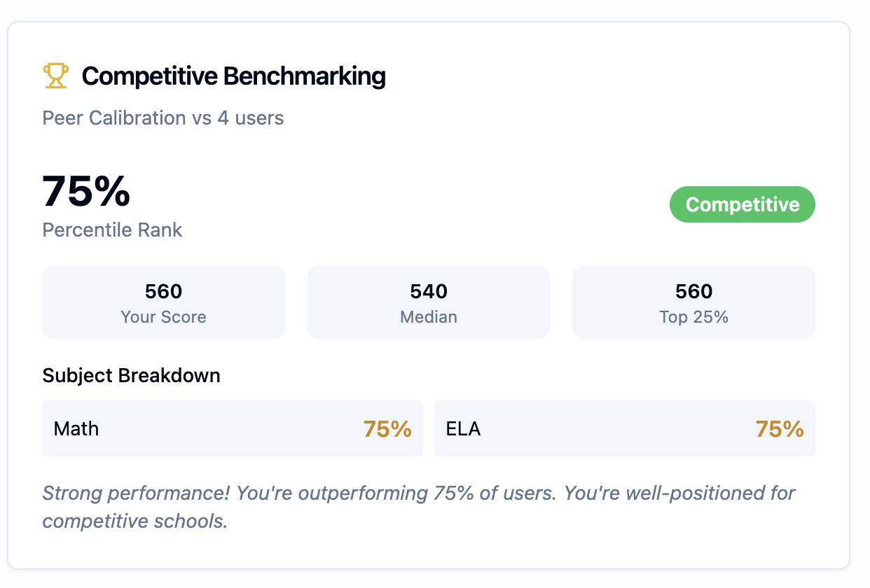Image resolution: width=870 pixels, height=588 pixels.
Task: Select the Top 25% stat card
Action: [x=693, y=302]
